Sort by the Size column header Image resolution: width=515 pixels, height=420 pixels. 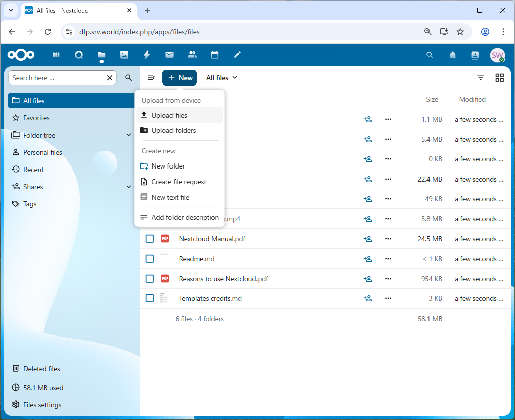tap(432, 99)
